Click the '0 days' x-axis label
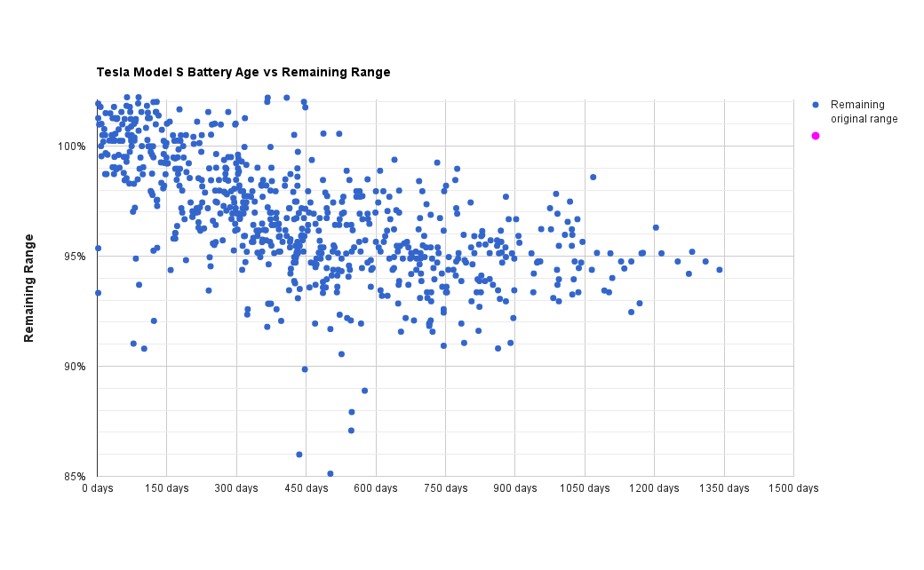Viewport: 924px width, 570px height. (x=97, y=488)
